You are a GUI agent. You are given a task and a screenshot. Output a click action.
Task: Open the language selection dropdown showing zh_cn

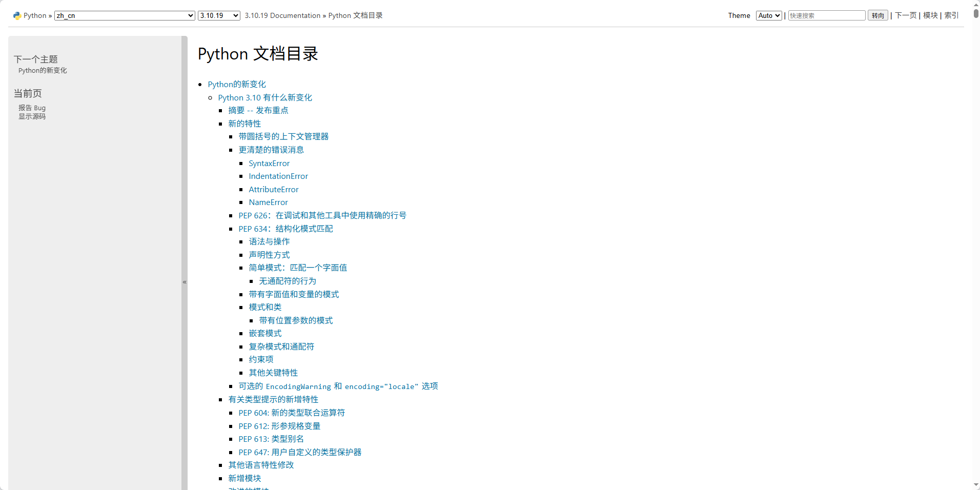(125, 15)
